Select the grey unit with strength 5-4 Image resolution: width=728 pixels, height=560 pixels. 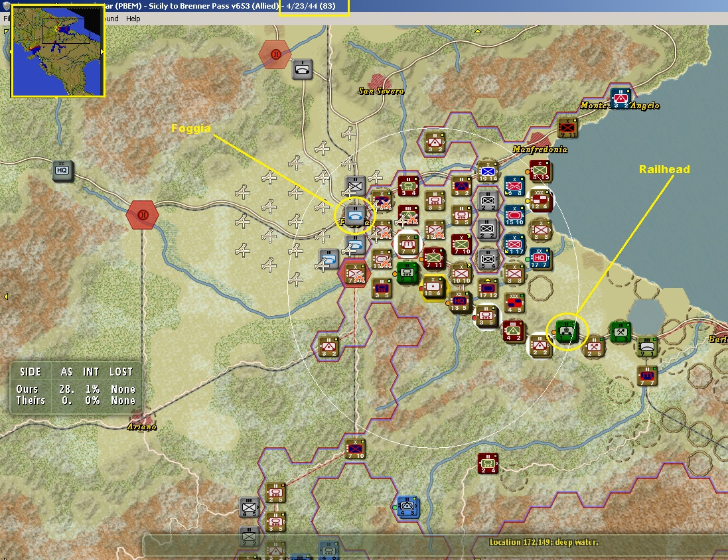click(488, 259)
